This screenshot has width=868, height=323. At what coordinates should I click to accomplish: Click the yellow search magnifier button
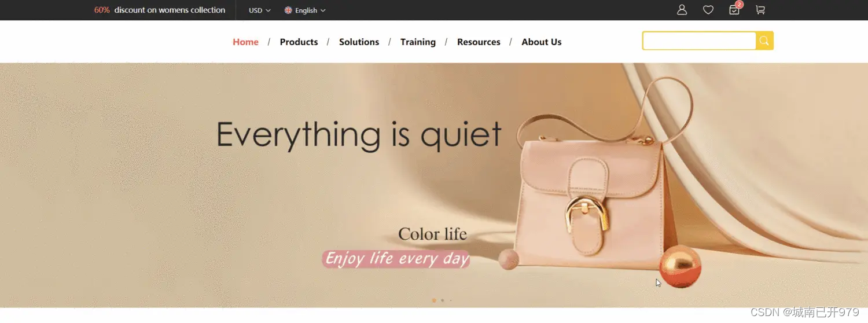click(764, 41)
